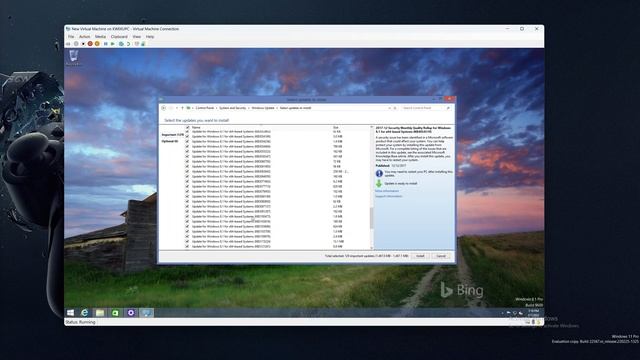This screenshot has width=640, height=360.
Task: Click the list scrollbar up arrow
Action: pyautogui.click(x=371, y=127)
